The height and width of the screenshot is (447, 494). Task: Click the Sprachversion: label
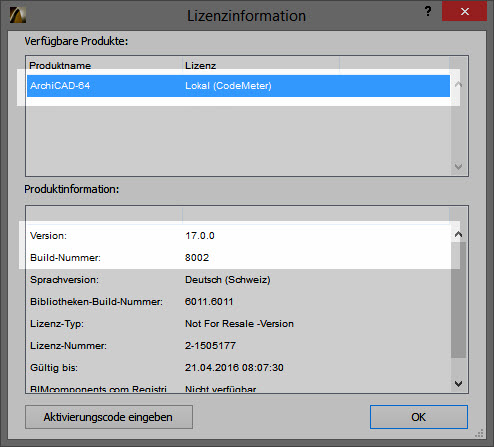[x=64, y=280]
